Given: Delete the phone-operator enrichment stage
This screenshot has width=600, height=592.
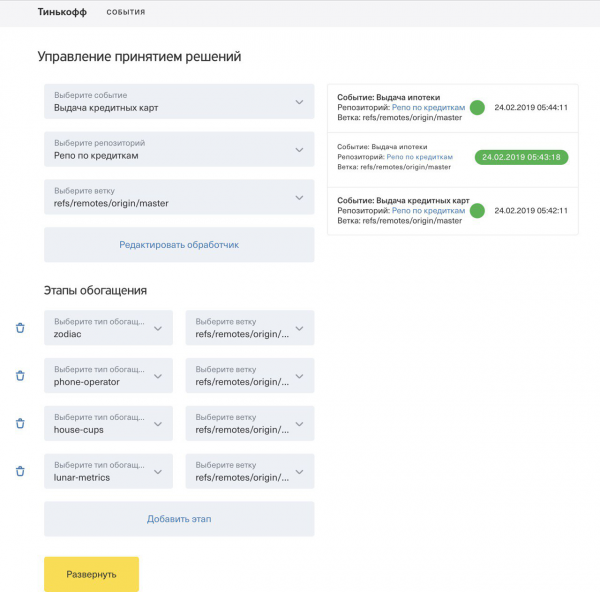Looking at the screenshot, I should click(x=20, y=376).
